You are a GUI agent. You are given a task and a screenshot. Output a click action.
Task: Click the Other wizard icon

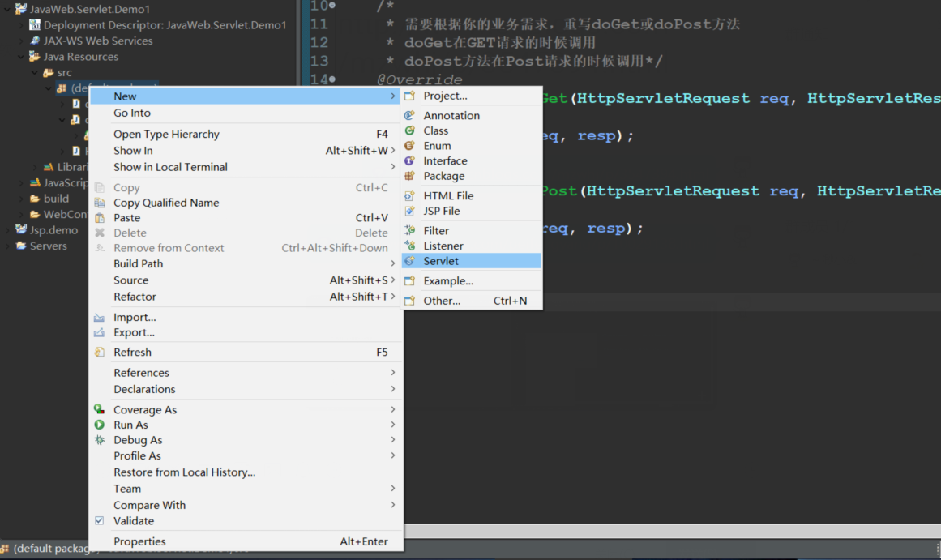pyautogui.click(x=410, y=301)
